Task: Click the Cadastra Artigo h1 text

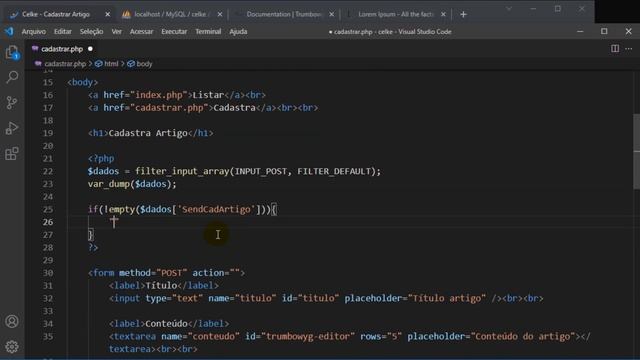Action: point(148,133)
